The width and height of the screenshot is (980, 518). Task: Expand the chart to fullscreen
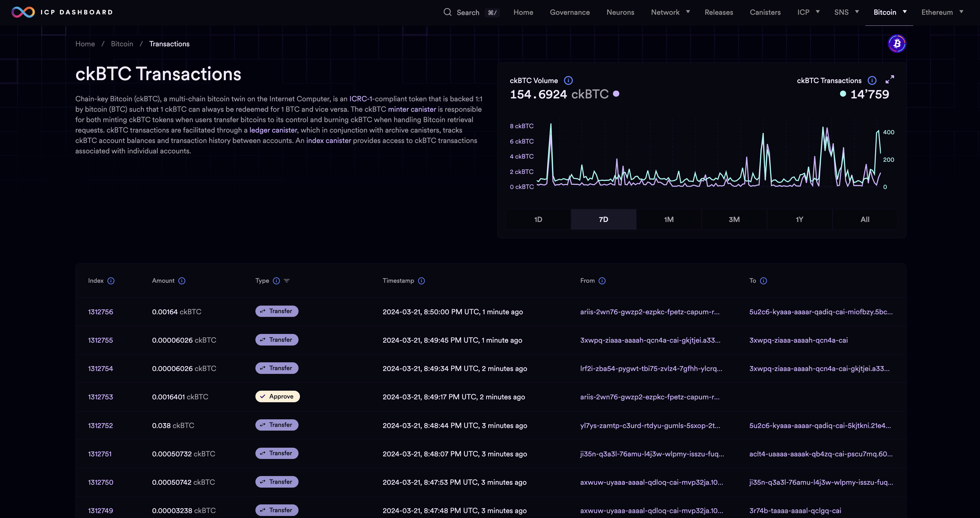coord(889,79)
